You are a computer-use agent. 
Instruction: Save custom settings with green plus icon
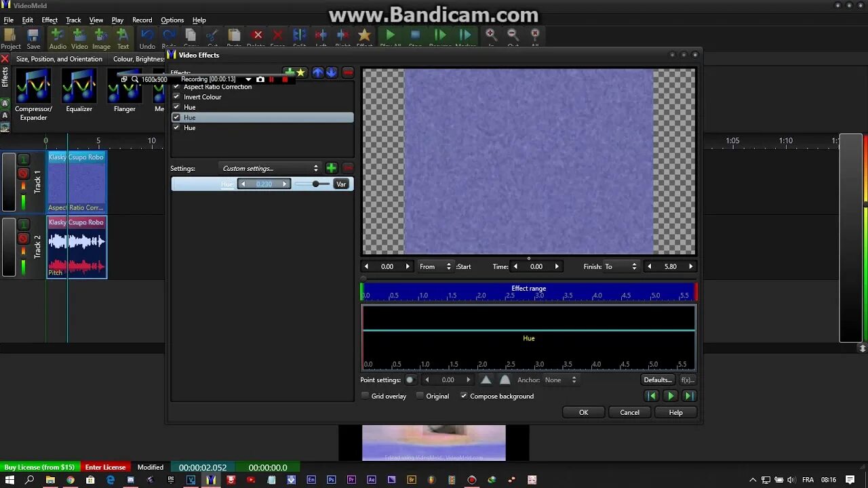(x=331, y=168)
